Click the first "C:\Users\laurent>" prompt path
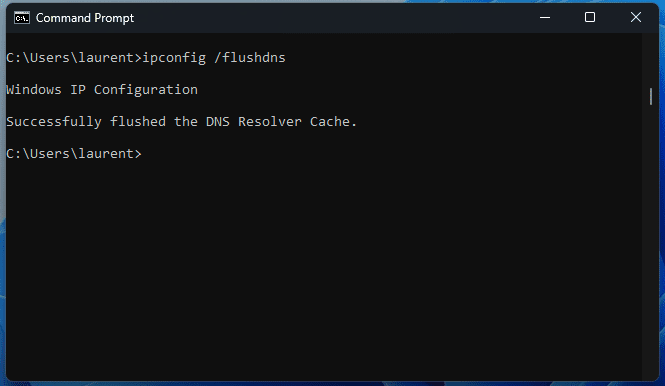The image size is (665, 386). (x=74, y=58)
